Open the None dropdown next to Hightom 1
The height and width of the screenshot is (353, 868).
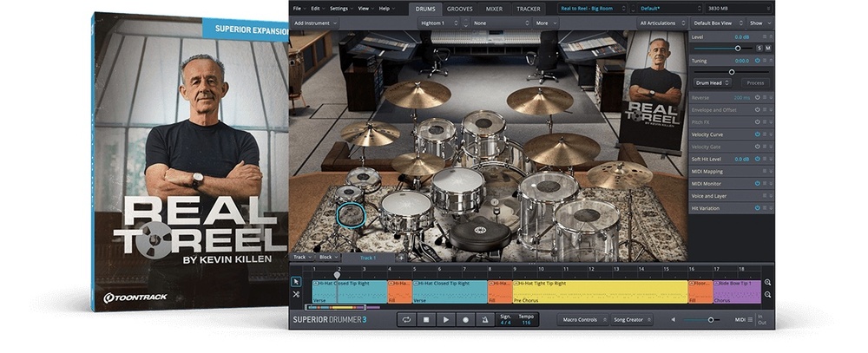[501, 23]
